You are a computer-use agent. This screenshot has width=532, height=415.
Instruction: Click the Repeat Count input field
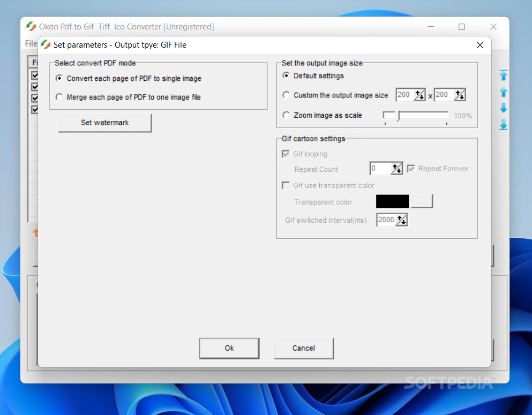coord(380,169)
